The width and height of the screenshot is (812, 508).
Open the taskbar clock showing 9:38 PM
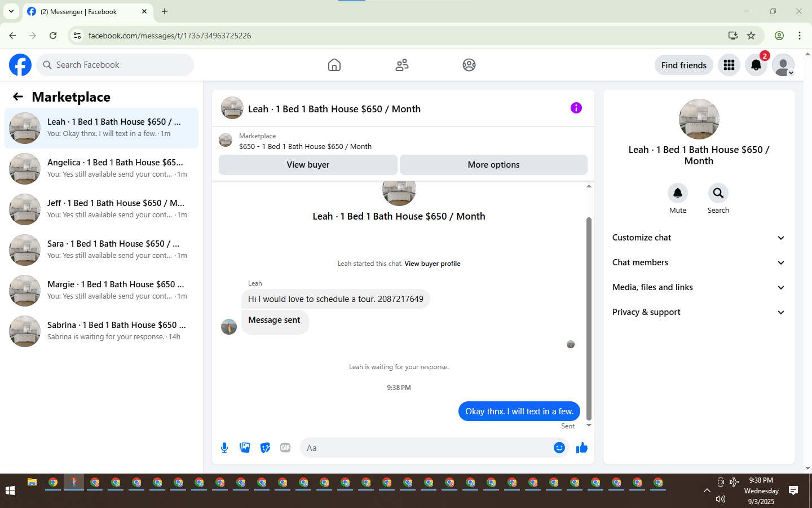(x=761, y=491)
